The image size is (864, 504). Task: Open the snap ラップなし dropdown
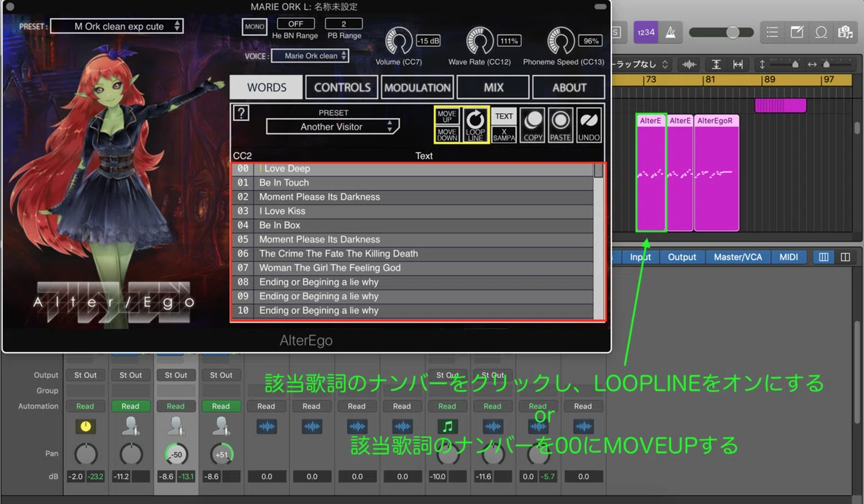[x=641, y=65]
